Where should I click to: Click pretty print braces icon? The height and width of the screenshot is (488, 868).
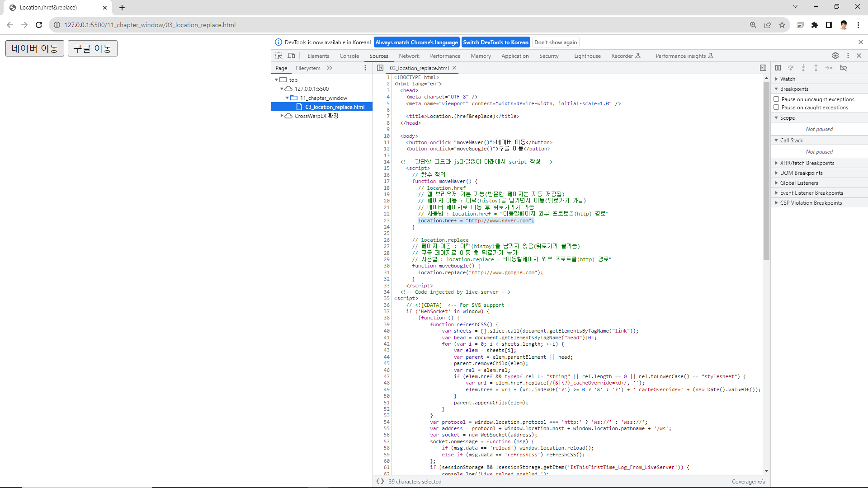[380, 481]
